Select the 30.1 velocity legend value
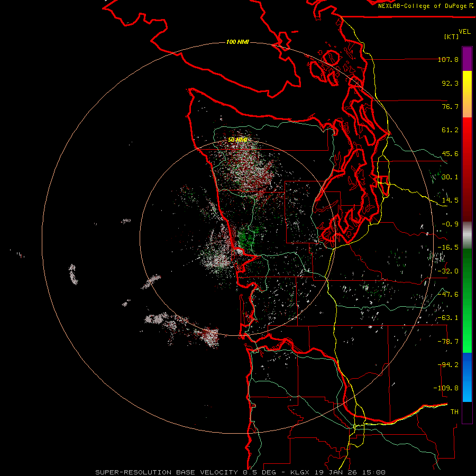 tap(450, 177)
